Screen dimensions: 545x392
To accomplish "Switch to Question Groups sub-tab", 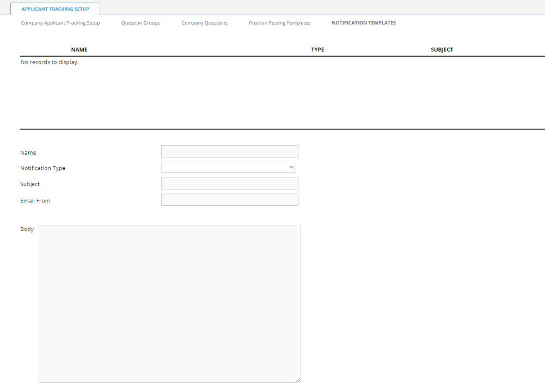I will pyautogui.click(x=141, y=23).
